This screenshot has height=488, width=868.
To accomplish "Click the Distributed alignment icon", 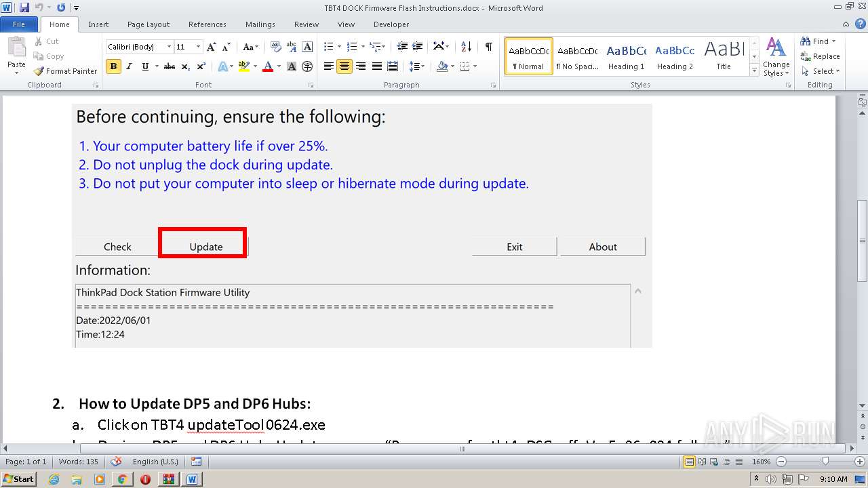I will [x=393, y=66].
